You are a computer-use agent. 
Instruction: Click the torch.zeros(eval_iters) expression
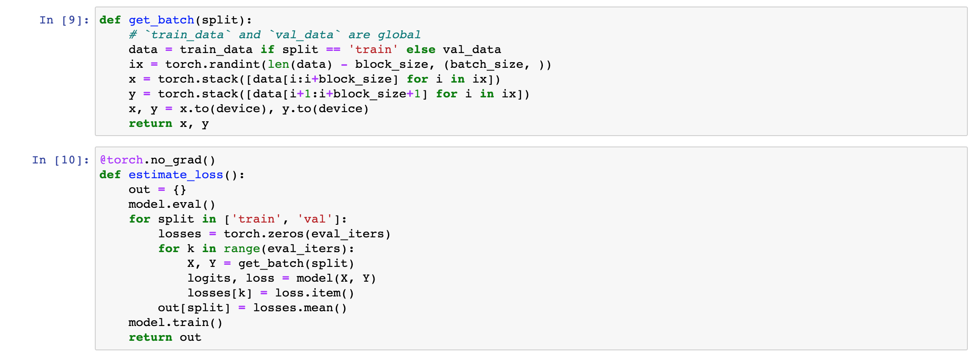pyautogui.click(x=307, y=234)
